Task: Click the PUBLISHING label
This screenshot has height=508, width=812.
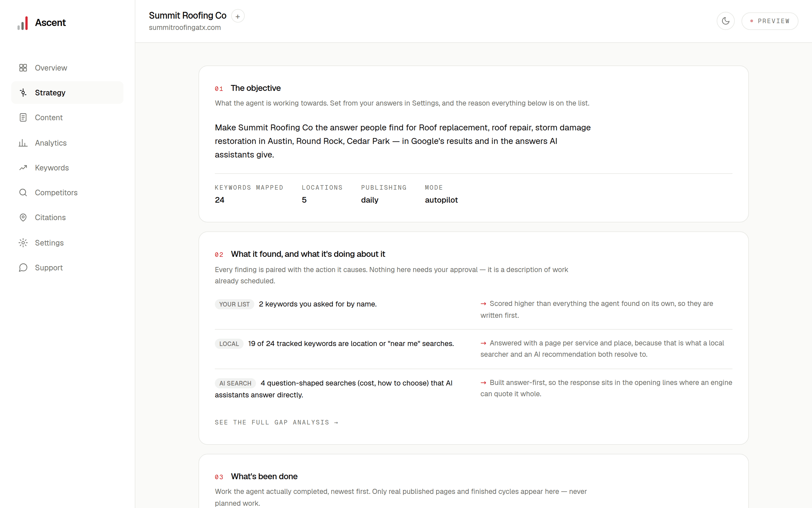Action: 384,187
